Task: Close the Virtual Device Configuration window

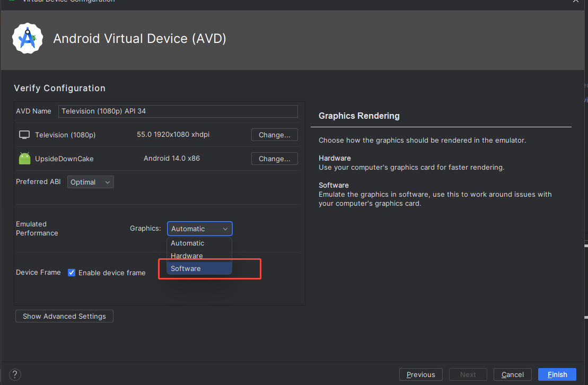Action: tap(576, 1)
